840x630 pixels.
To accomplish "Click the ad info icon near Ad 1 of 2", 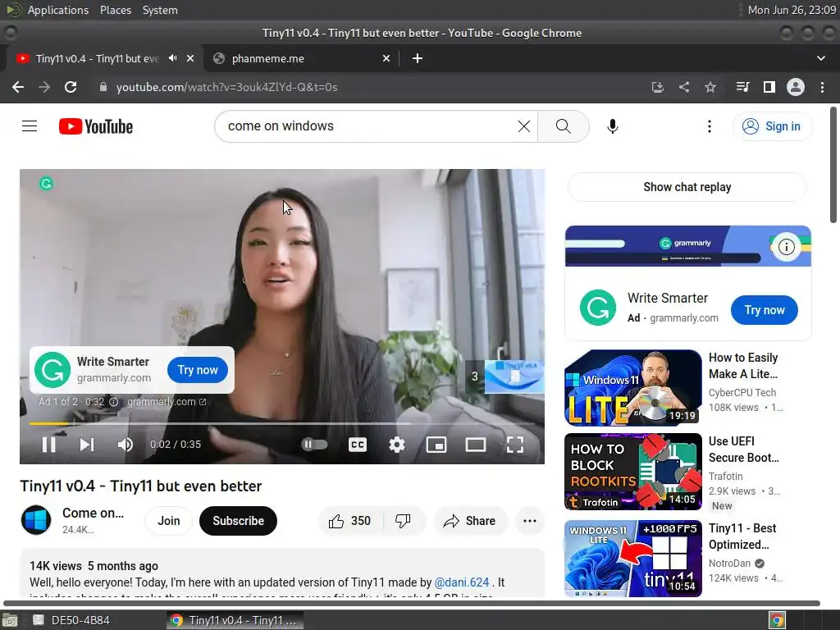I will (x=113, y=402).
